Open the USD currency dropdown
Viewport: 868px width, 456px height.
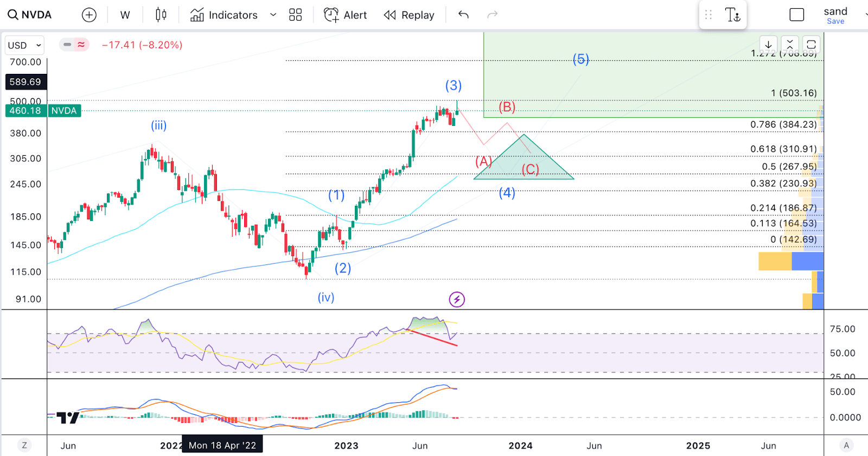coord(24,45)
